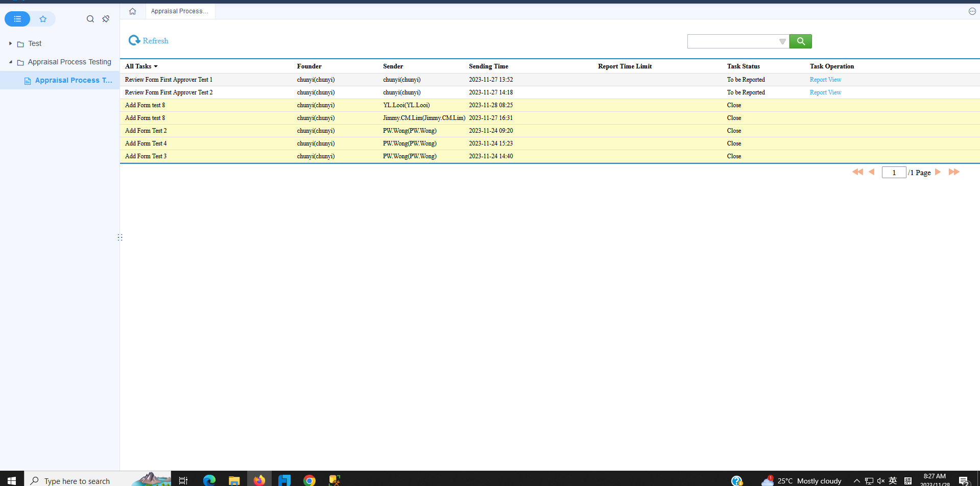The width and height of the screenshot is (980, 486).
Task: Click the Sender column header
Action: 393,66
